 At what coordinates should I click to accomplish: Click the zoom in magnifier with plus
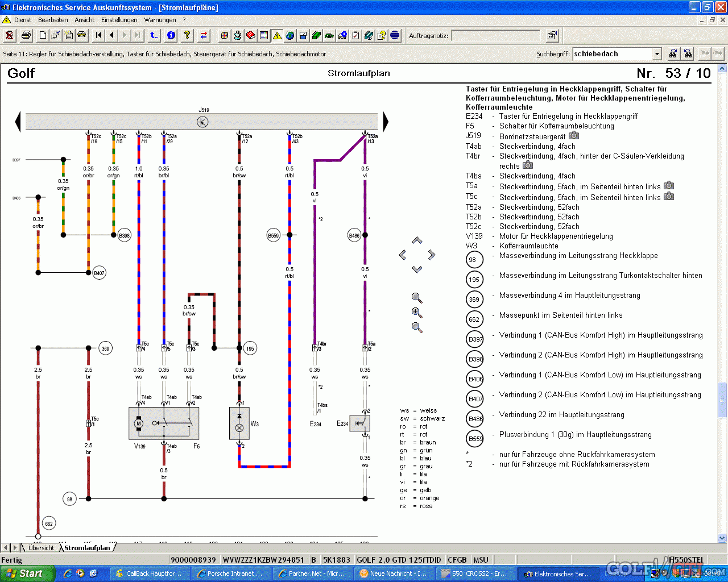click(x=417, y=313)
